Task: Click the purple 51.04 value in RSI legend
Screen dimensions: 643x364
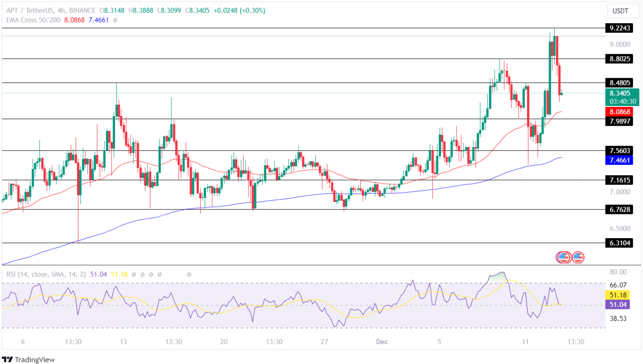Action: click(x=99, y=274)
